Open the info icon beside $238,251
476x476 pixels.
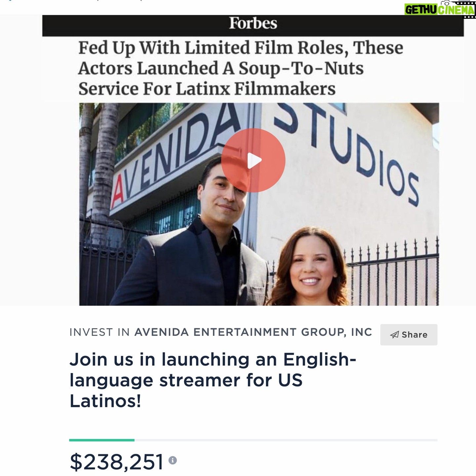click(173, 460)
